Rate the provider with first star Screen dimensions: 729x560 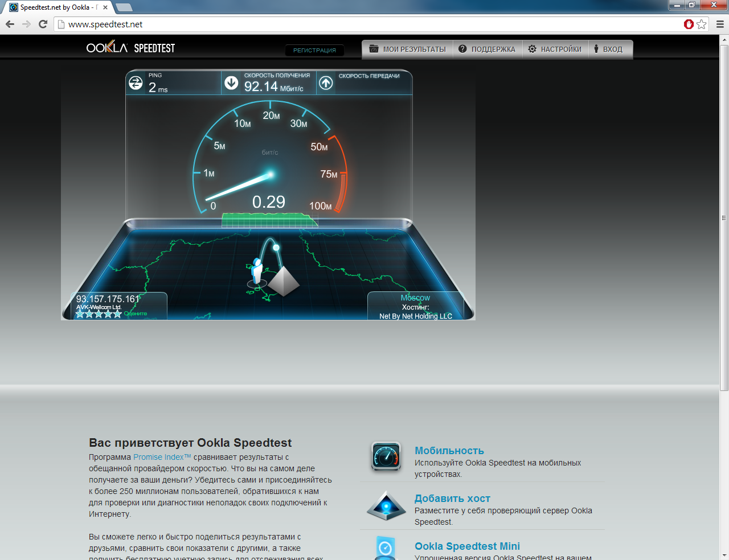point(80,314)
